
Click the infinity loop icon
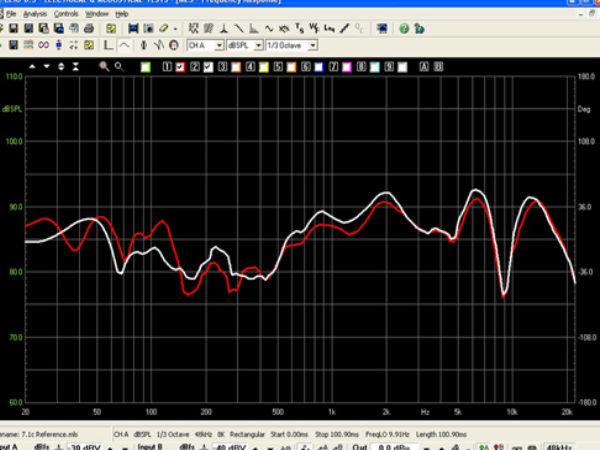pyautogui.click(x=43, y=45)
